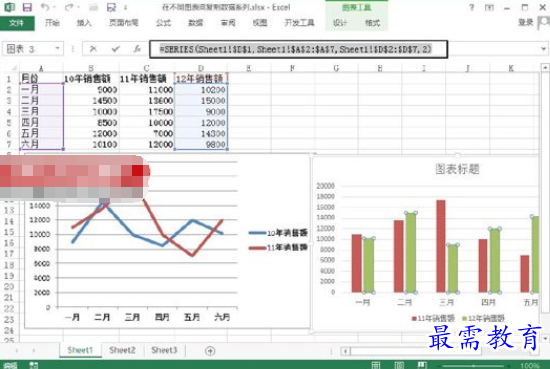Expand the formula bar with chevron

[544, 49]
